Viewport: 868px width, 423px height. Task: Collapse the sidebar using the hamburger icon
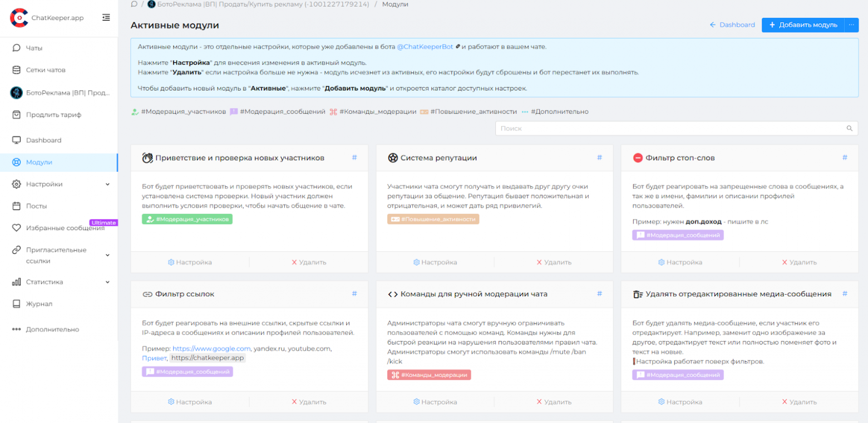click(x=106, y=17)
